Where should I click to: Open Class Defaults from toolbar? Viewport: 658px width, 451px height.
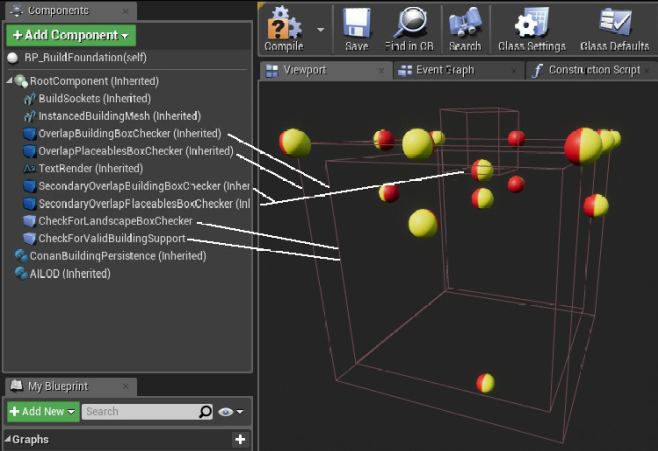tap(614, 24)
